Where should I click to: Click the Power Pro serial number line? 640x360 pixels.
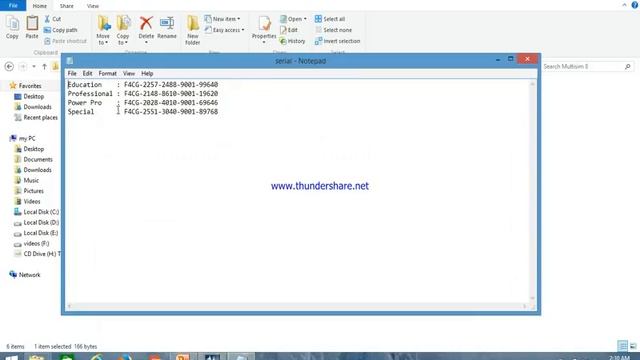pos(143,102)
